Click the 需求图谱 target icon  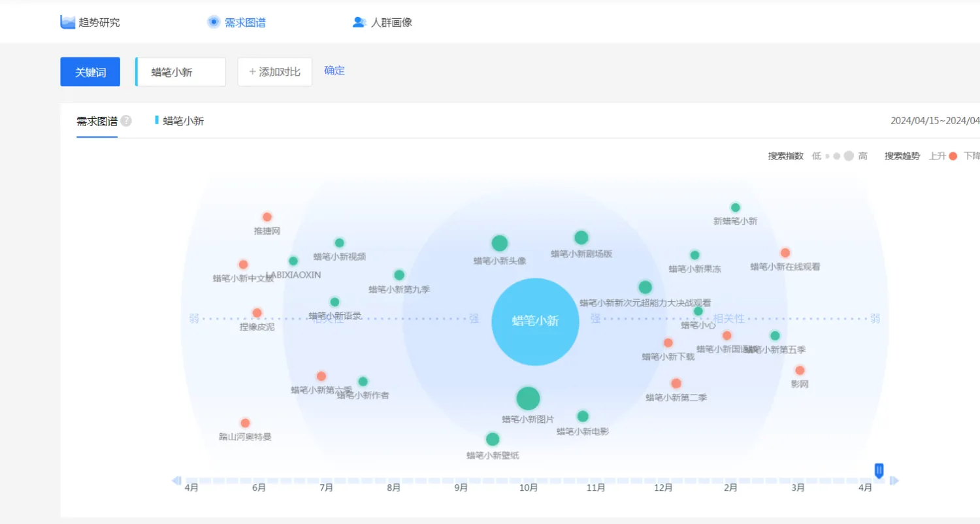tap(214, 22)
